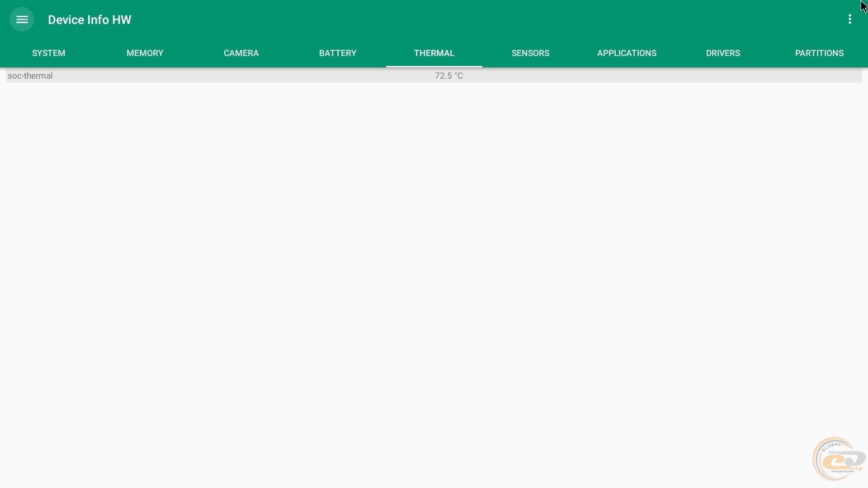Click the white underline below THERMAL
This screenshot has height=488, width=868.
click(434, 66)
